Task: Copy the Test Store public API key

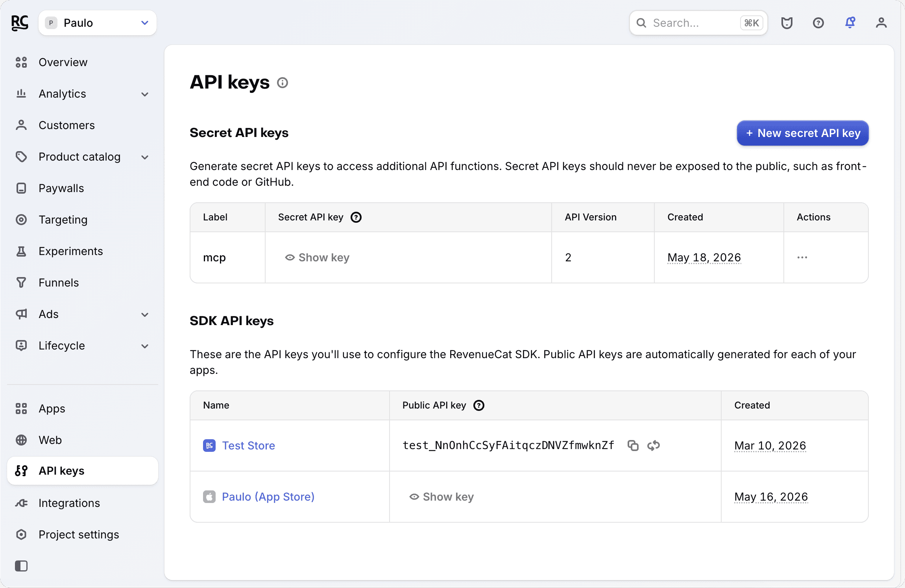Action: [633, 446]
